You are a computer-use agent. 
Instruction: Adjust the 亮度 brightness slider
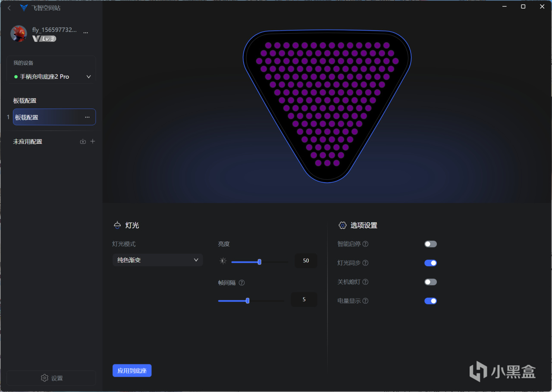[x=260, y=261]
